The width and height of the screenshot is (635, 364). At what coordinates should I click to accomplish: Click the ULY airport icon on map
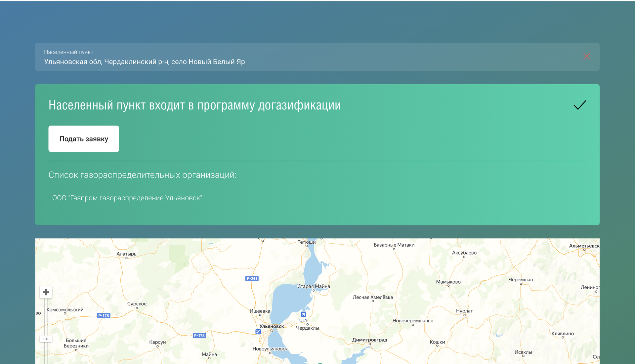[x=303, y=314]
